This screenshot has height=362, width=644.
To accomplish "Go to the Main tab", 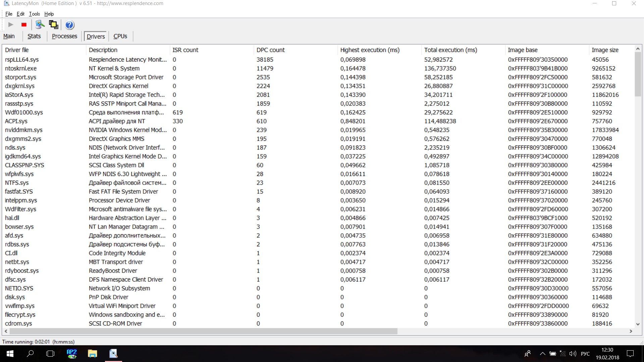I will click(x=9, y=36).
